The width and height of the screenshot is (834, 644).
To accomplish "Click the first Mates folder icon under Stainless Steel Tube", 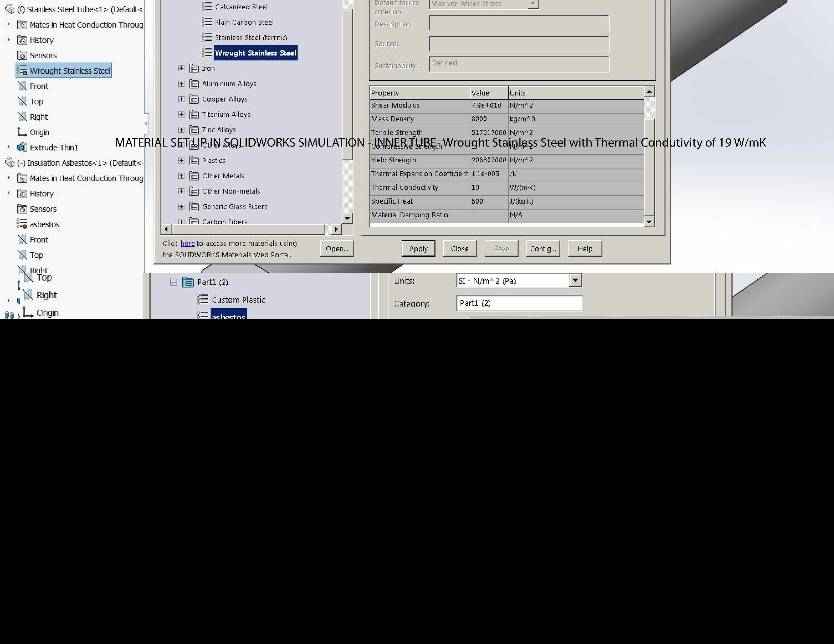I will (x=22, y=25).
